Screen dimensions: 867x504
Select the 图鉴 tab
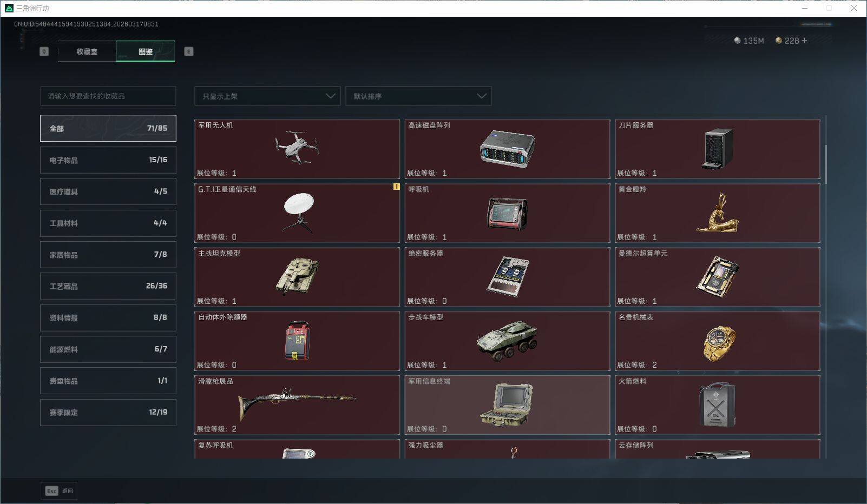coord(145,51)
